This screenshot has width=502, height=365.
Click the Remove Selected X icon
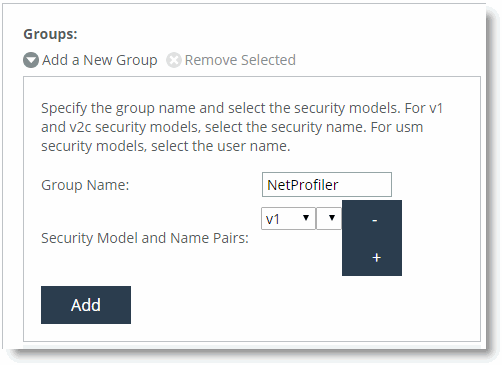(174, 60)
